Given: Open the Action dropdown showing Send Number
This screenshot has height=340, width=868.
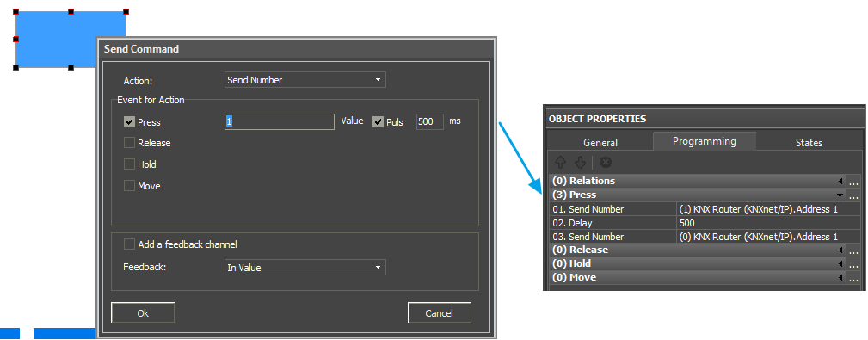Looking at the screenshot, I should [x=305, y=80].
